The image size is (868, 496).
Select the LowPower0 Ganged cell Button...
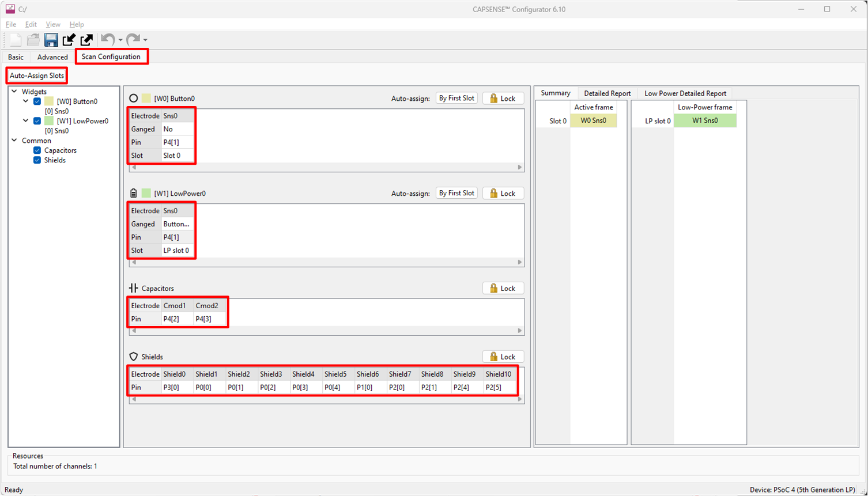tap(178, 224)
